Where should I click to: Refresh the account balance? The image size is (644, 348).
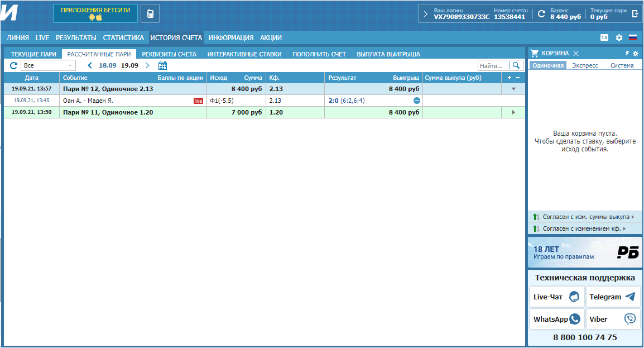coord(541,14)
